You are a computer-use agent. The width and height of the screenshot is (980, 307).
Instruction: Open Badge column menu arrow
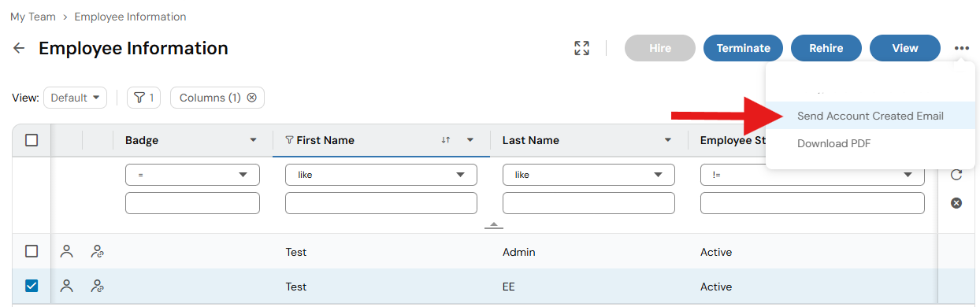[x=254, y=140]
